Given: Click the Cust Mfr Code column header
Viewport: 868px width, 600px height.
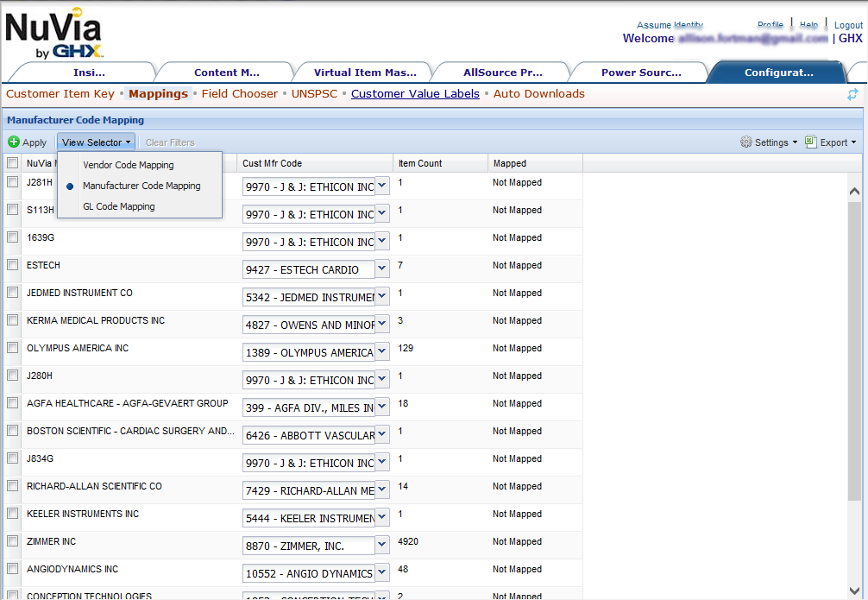Looking at the screenshot, I should tap(315, 163).
